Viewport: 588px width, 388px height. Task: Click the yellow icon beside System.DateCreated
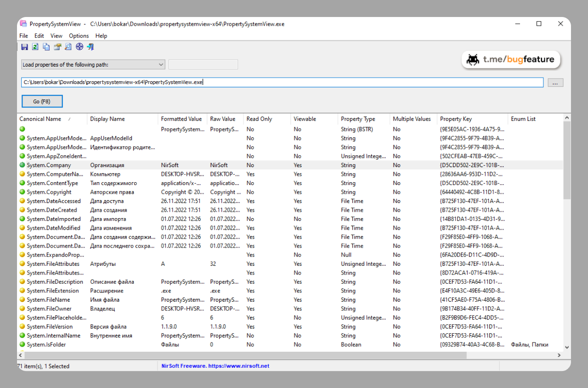pos(22,210)
